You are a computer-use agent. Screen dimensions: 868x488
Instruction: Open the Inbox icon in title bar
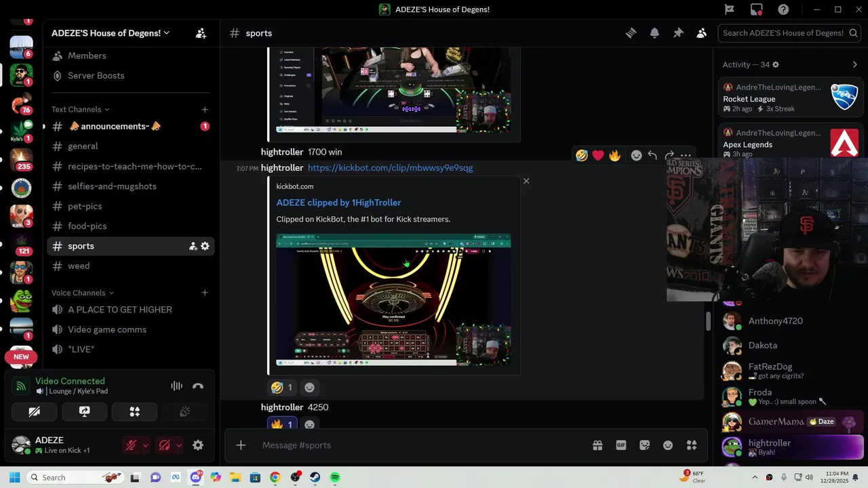coord(756,9)
